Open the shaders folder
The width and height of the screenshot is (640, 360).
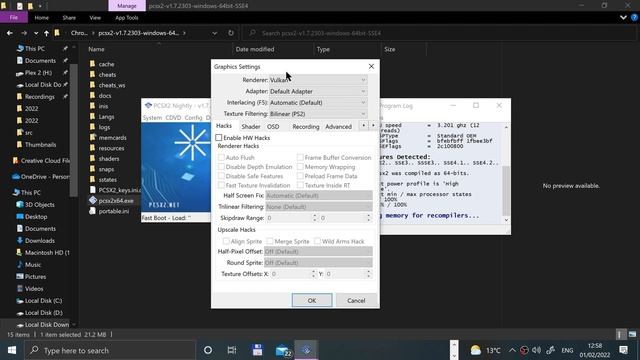pyautogui.click(x=109, y=159)
